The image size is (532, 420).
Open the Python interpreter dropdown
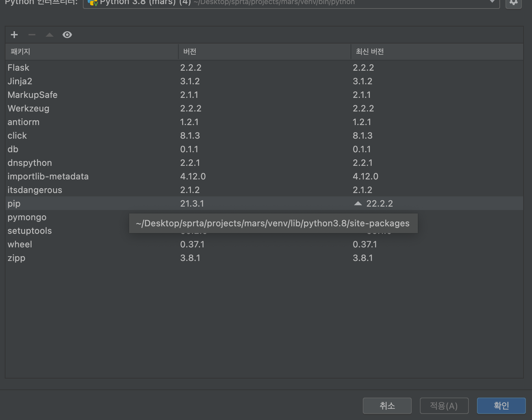291,3
